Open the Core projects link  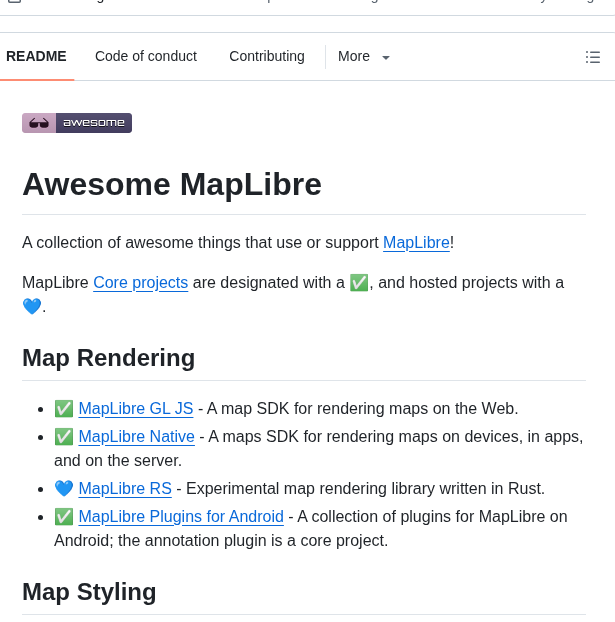[x=140, y=283]
